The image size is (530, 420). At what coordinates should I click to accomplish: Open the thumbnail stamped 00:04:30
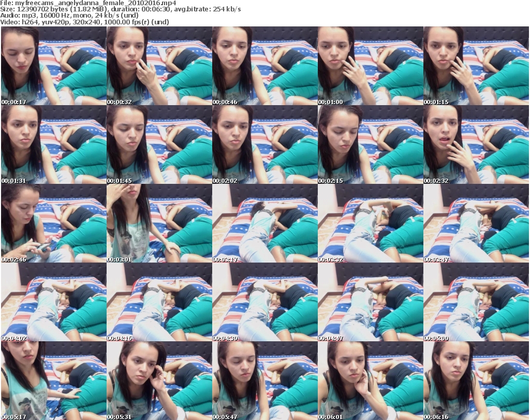(264, 302)
